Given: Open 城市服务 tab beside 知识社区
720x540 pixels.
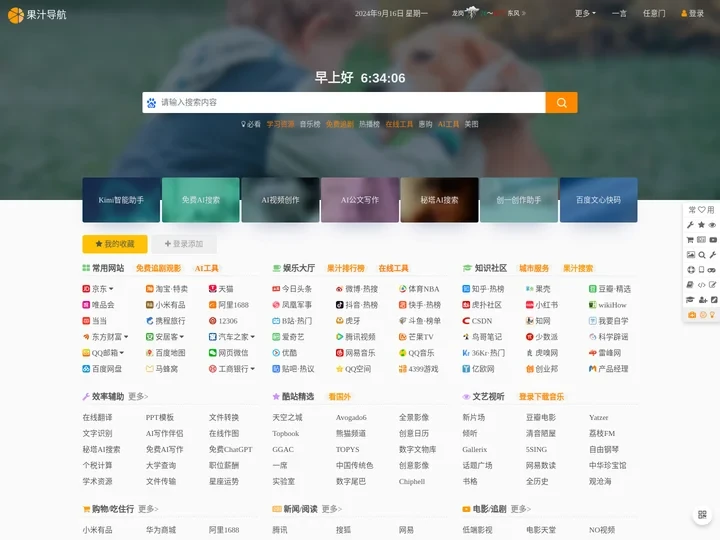Looking at the screenshot, I should click(x=534, y=268).
